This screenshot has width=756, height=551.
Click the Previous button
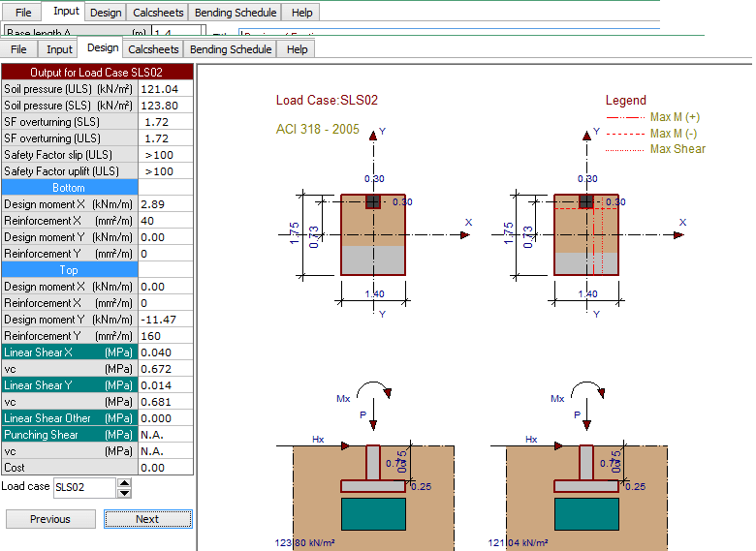50,519
